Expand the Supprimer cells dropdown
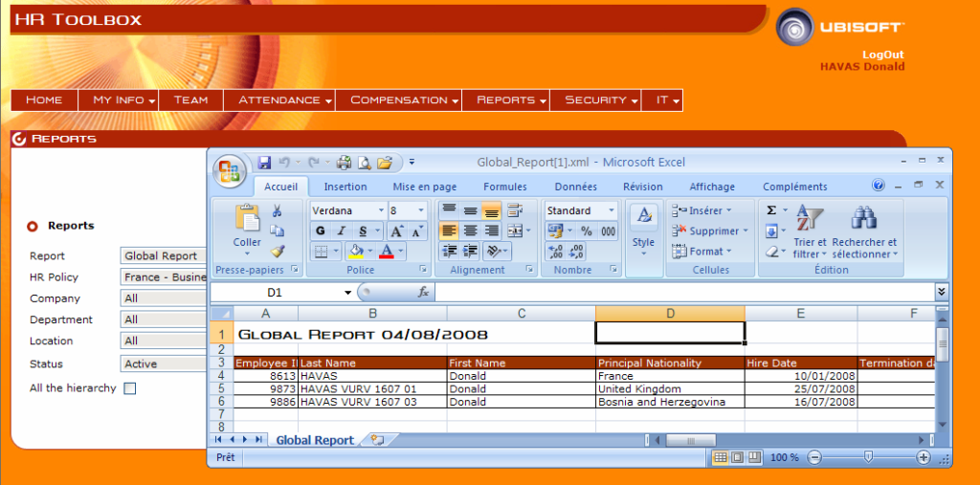Screen dimensions: 980x485 745,231
